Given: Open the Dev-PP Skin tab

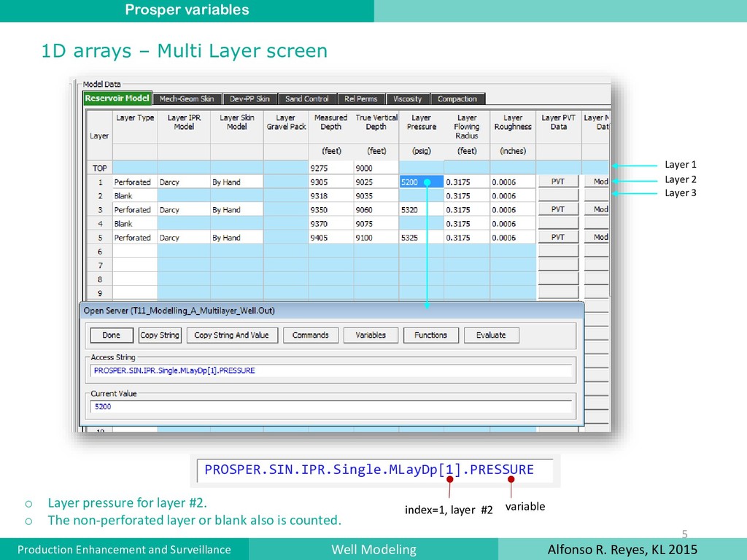Looking at the screenshot, I should [x=249, y=99].
